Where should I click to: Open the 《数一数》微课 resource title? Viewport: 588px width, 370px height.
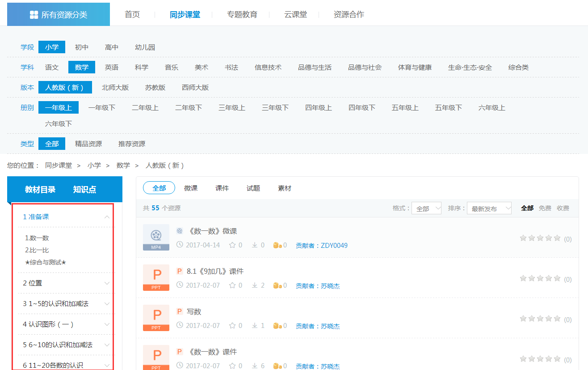212,231
